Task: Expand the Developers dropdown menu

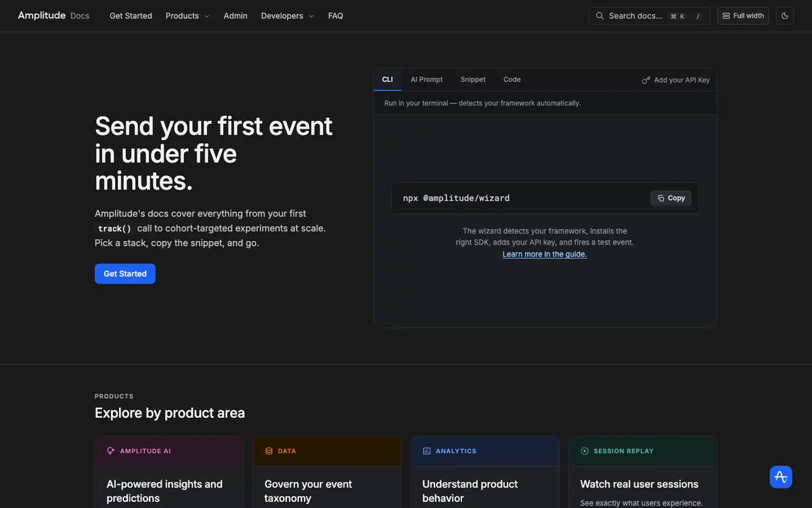Action: tap(288, 16)
